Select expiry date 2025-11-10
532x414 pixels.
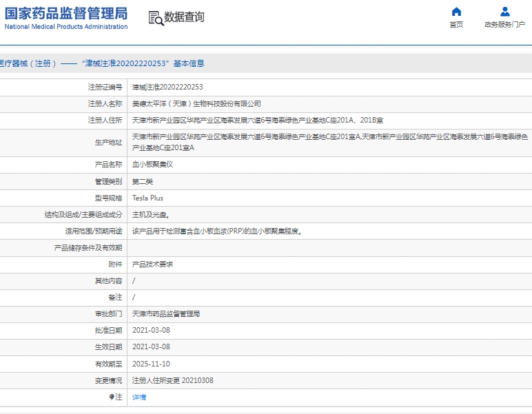point(151,364)
